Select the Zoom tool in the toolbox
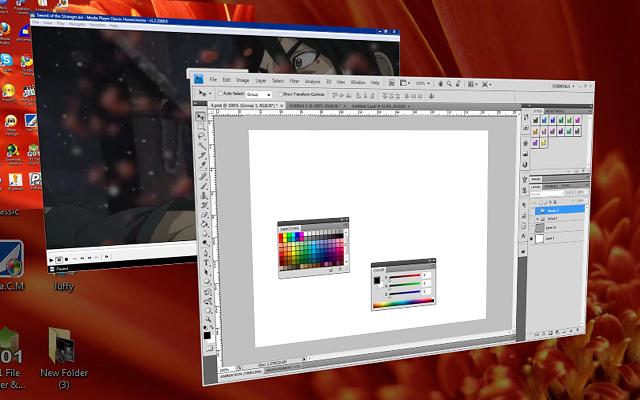Screen dimensions: 640x400 pos(209,320)
